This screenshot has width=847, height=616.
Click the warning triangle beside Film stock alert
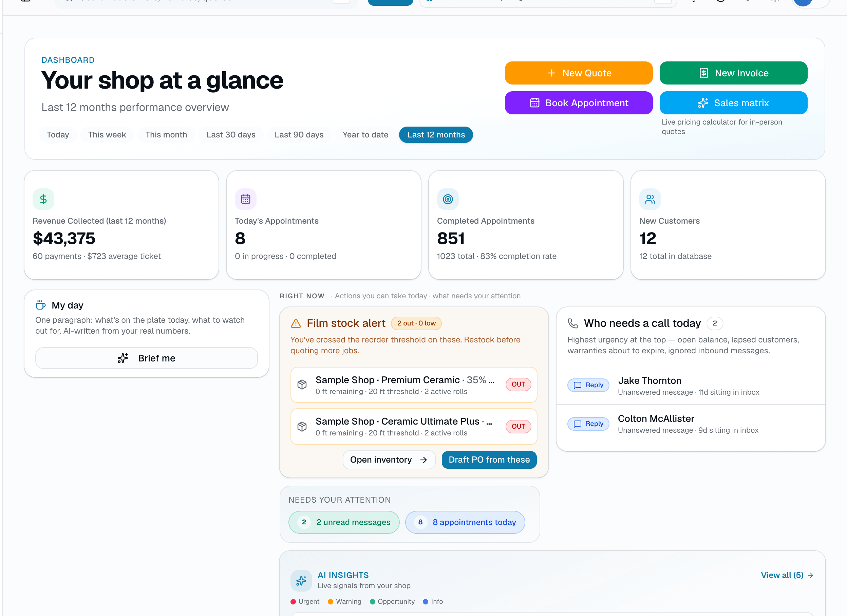pyautogui.click(x=296, y=323)
